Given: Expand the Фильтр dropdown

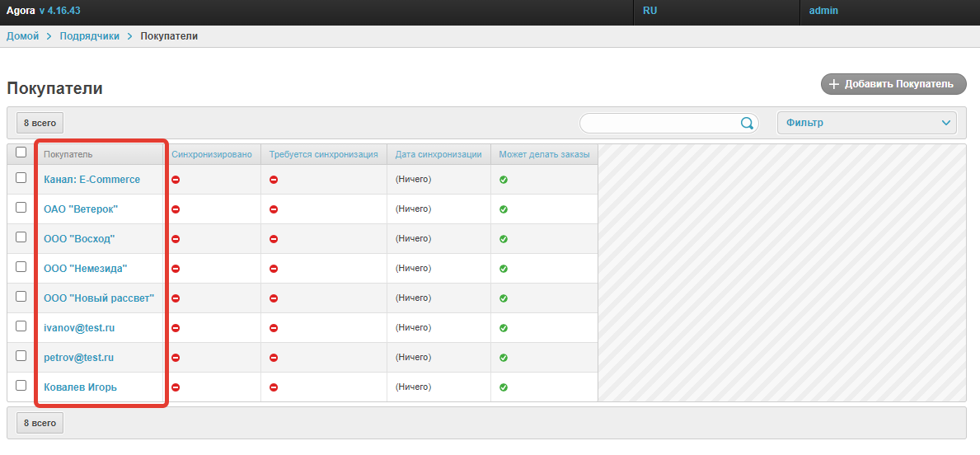Looking at the screenshot, I should click(x=866, y=123).
